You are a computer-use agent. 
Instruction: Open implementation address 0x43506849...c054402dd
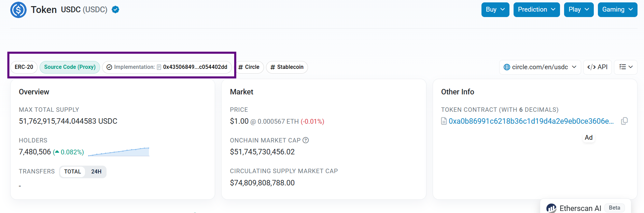tap(195, 67)
